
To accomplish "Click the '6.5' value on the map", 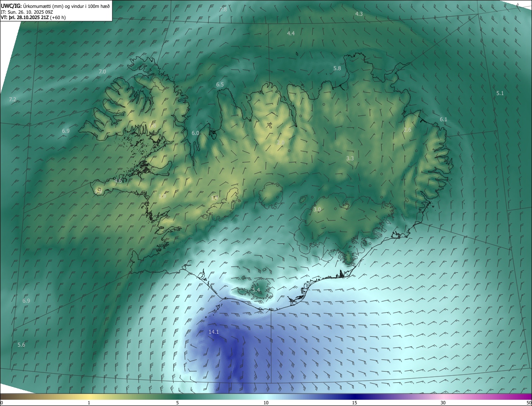I will 220,85.
